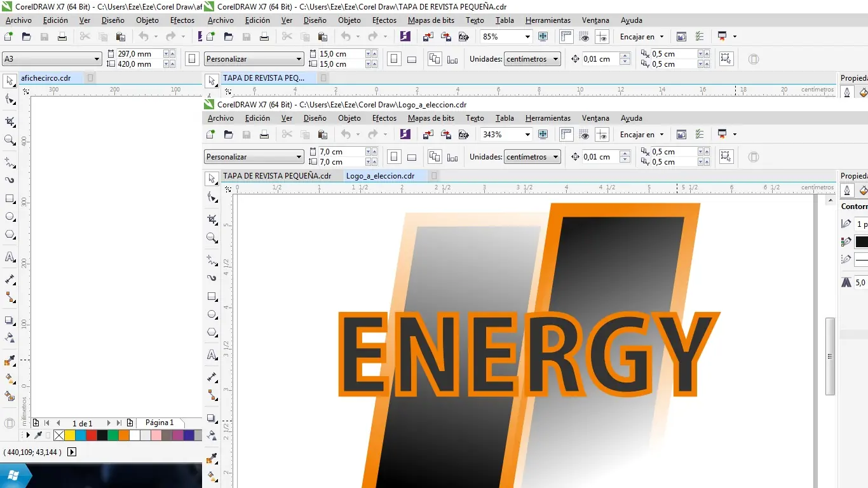Select Artistic Media tool in Logo_a_eleccion window
868x488 pixels.
tap(212, 278)
